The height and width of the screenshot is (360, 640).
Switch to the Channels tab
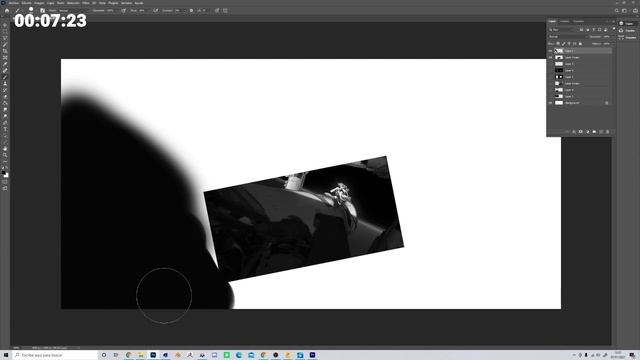tap(564, 21)
